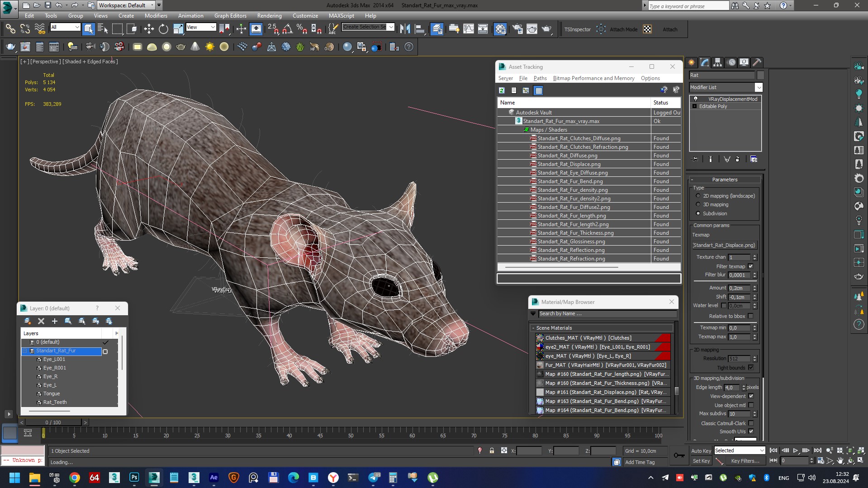Go to animation start frame
868x488 pixels.
773,450
